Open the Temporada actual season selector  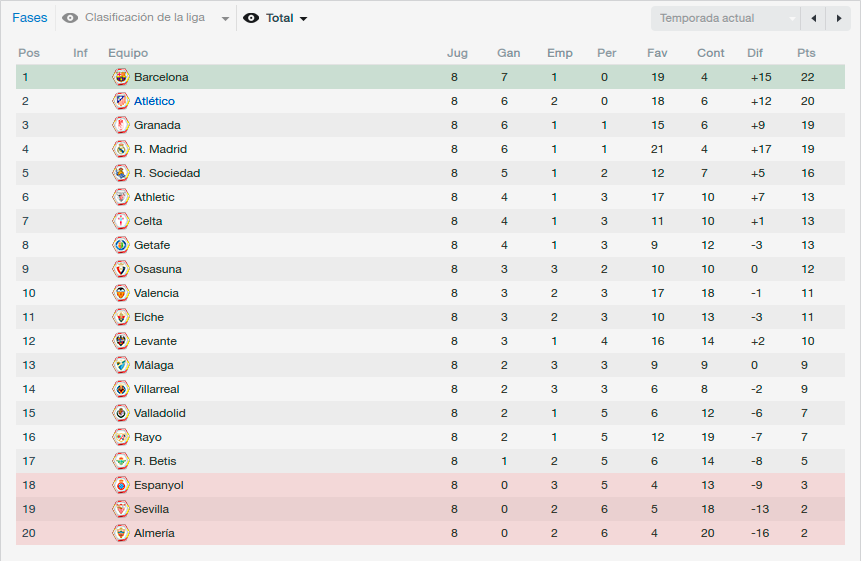tap(726, 18)
